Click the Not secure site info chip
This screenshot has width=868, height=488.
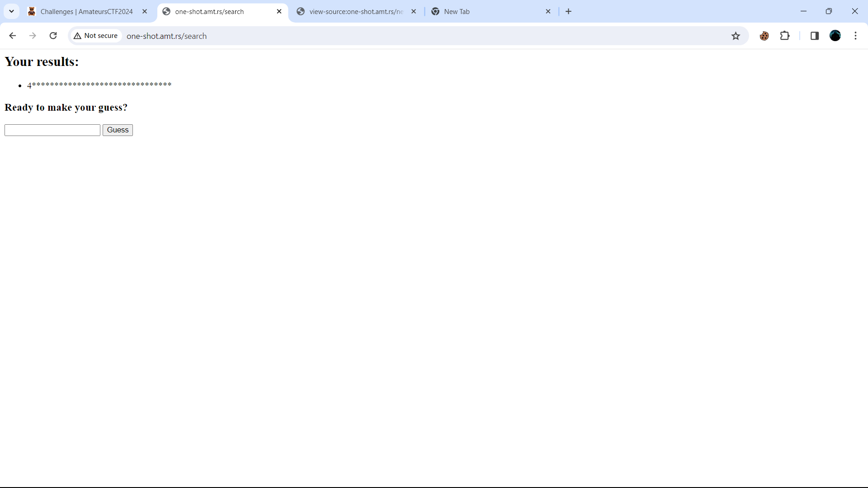pos(96,36)
